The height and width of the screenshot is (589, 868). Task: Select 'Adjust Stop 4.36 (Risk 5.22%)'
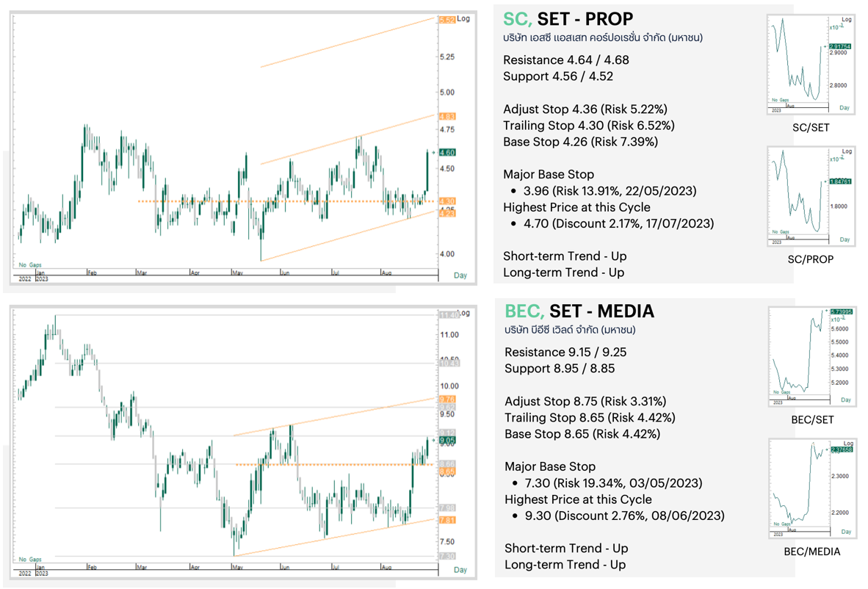(x=585, y=109)
